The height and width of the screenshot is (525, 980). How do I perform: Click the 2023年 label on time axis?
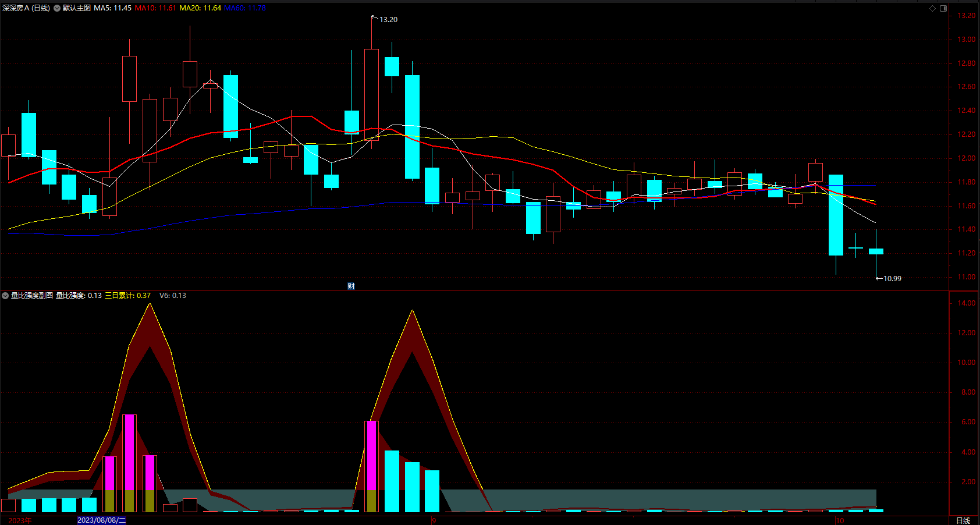pos(20,520)
